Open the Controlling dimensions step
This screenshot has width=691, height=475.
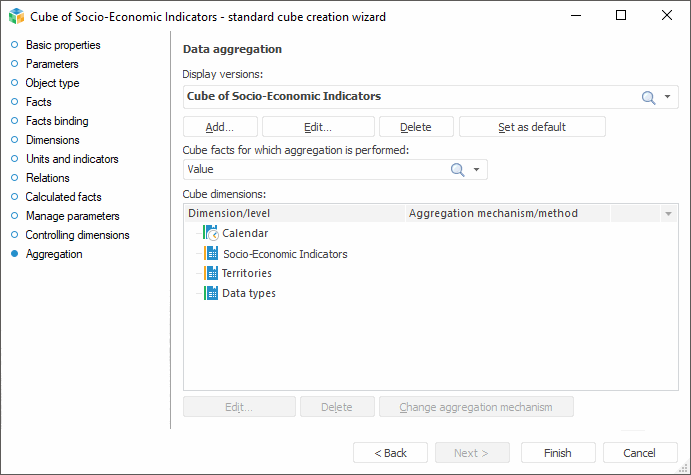click(x=77, y=235)
